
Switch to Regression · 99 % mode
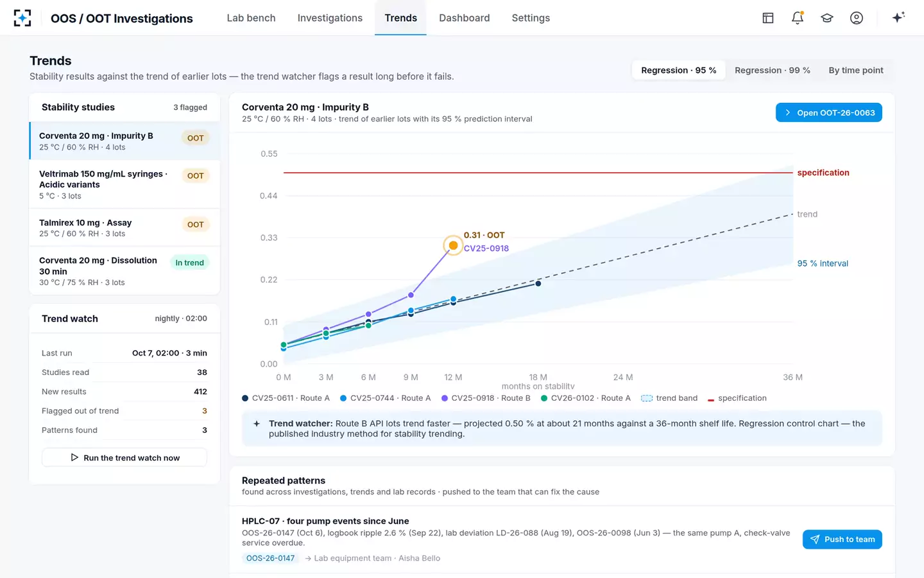pyautogui.click(x=773, y=70)
